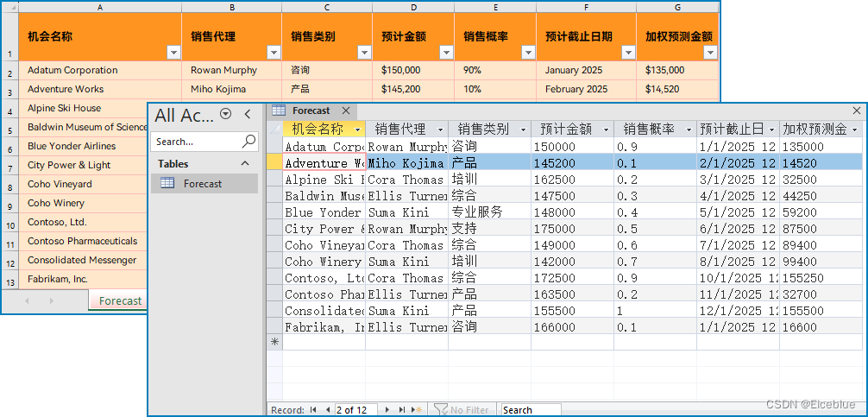Click Adatum Corporation cell in Excel
Screen dimensions: 868x417
coord(100,70)
